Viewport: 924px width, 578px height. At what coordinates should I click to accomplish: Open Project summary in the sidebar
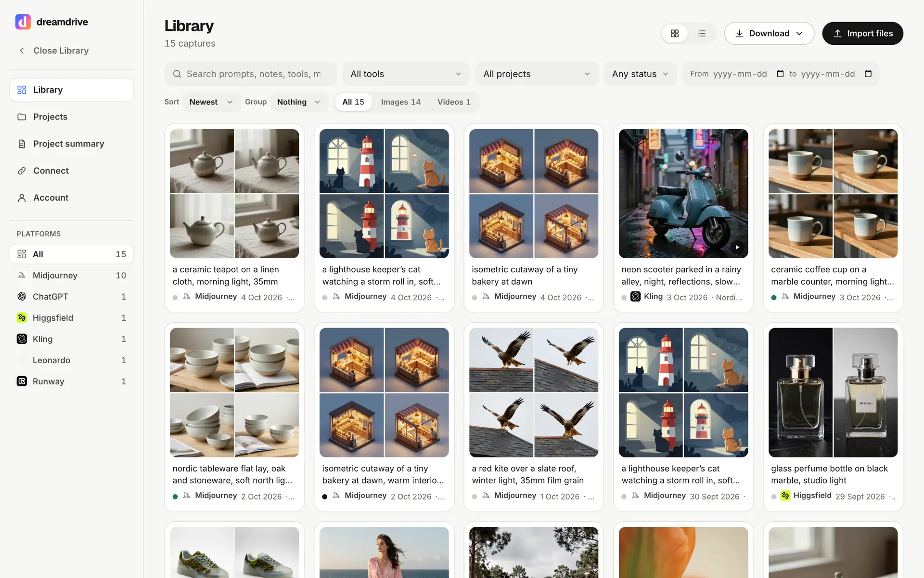click(x=71, y=144)
